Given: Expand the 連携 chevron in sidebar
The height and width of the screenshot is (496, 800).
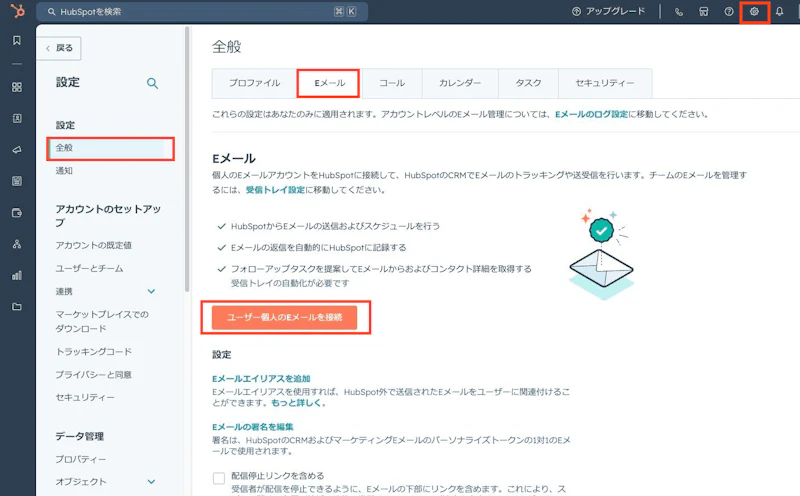Looking at the screenshot, I should point(152,291).
